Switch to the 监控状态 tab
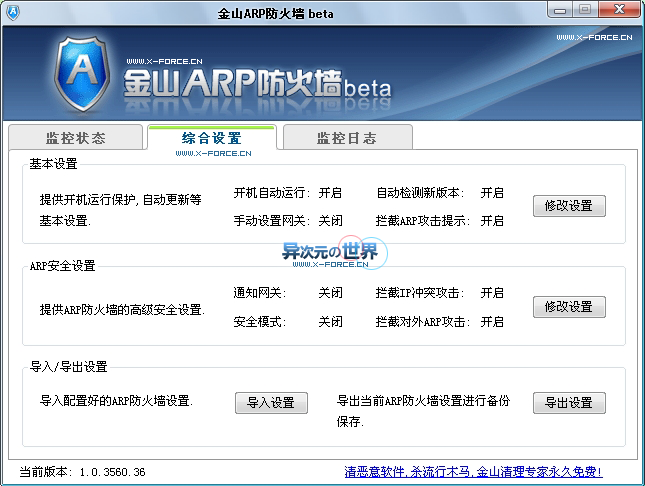This screenshot has width=645, height=486. point(76,138)
